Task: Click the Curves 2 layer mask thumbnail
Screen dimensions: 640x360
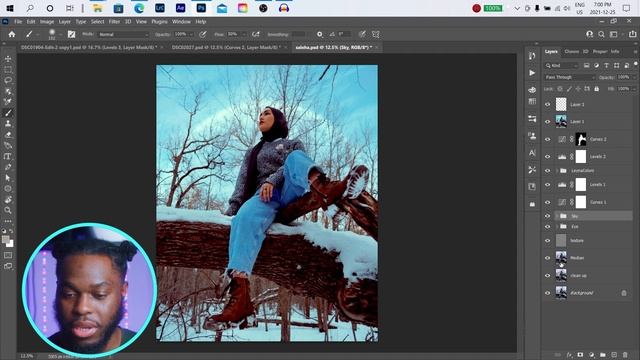Action: [581, 139]
